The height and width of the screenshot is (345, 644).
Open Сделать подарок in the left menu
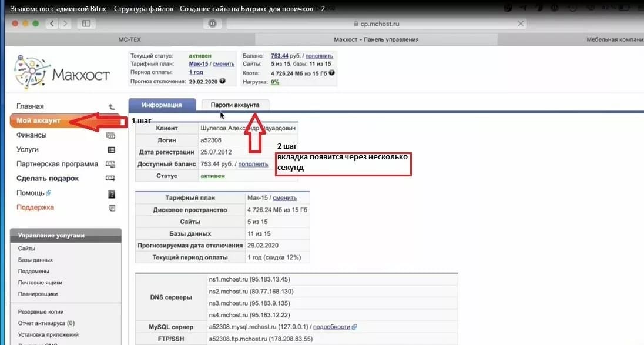[x=48, y=178]
